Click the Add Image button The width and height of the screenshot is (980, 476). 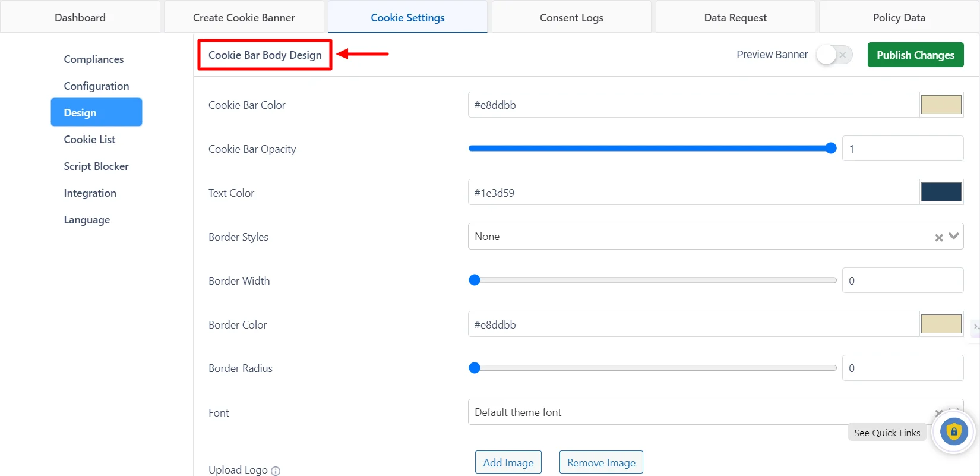pos(508,462)
